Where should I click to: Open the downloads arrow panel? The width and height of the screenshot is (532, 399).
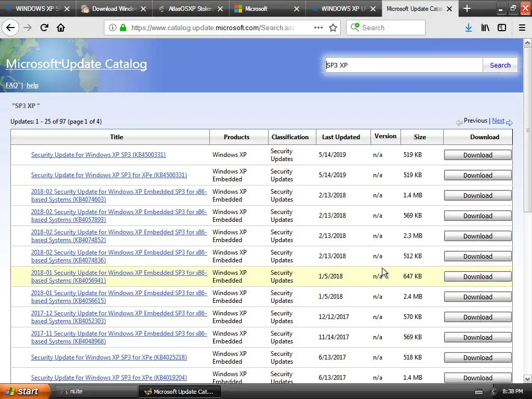point(469,28)
